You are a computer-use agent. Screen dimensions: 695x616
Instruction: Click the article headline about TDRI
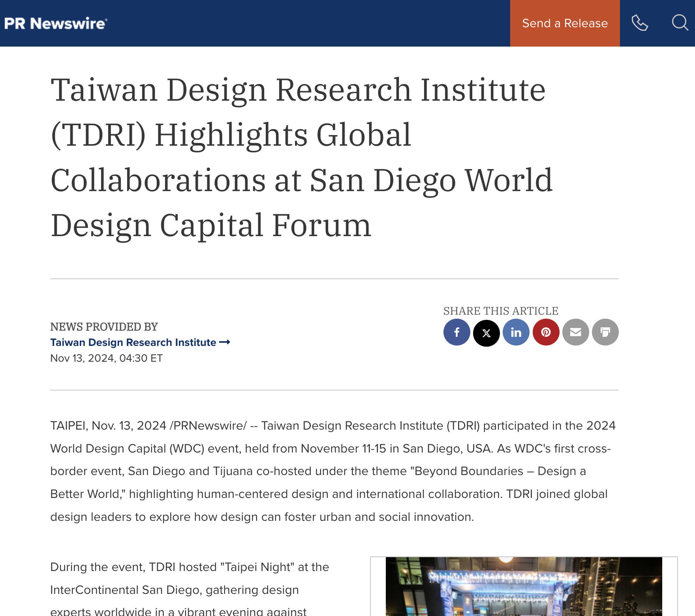click(x=302, y=157)
